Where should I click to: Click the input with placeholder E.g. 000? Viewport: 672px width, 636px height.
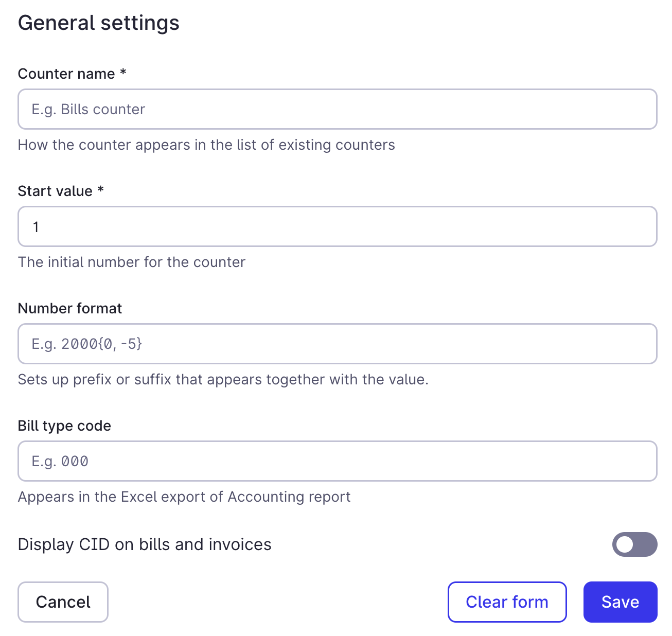point(337,461)
